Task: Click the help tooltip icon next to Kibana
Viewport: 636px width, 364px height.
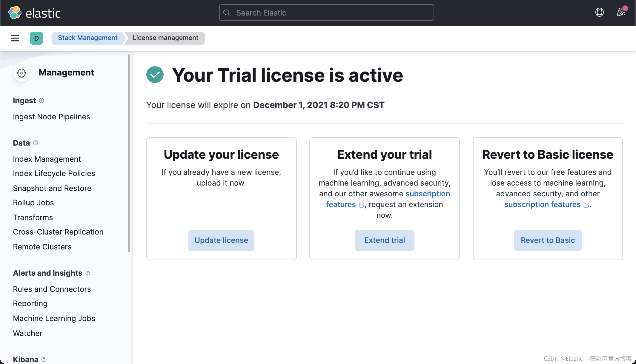Action: click(44, 360)
